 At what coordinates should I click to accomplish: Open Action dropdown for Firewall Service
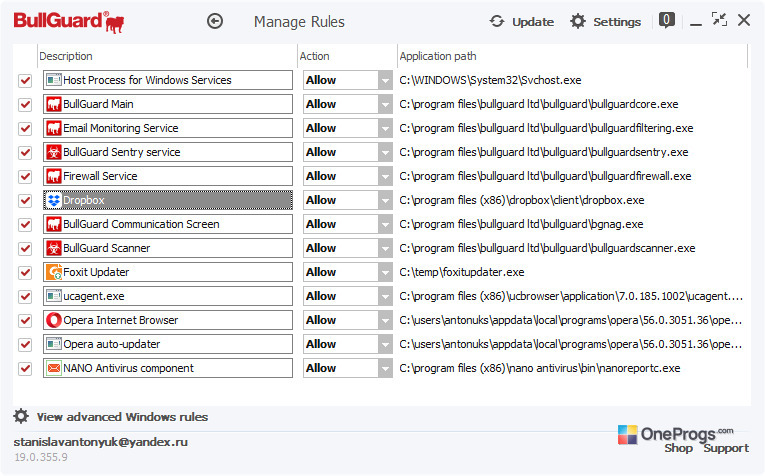click(x=385, y=176)
